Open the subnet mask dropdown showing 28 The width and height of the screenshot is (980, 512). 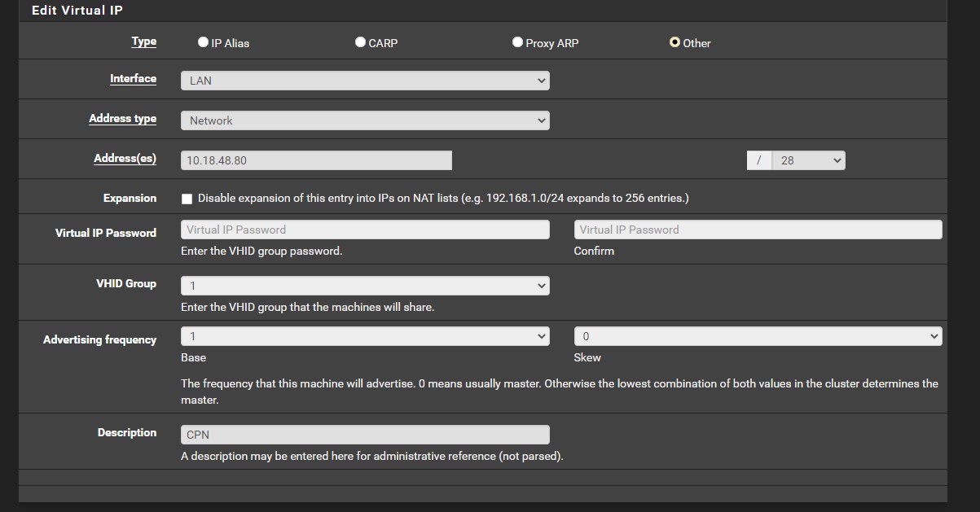click(808, 160)
